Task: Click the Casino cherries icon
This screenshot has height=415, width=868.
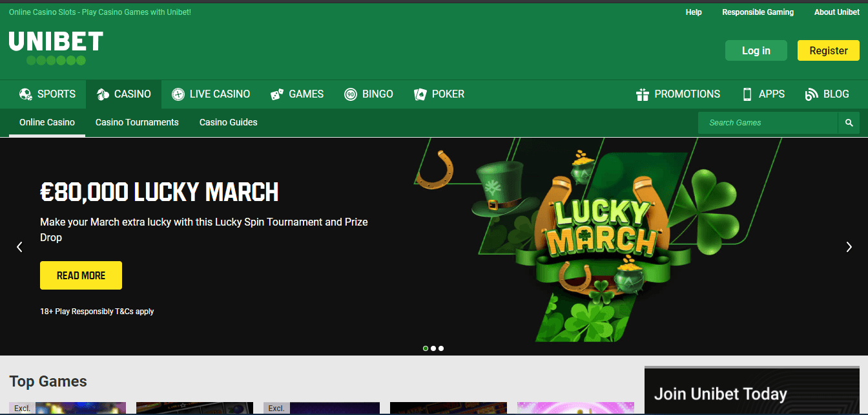Action: click(103, 94)
